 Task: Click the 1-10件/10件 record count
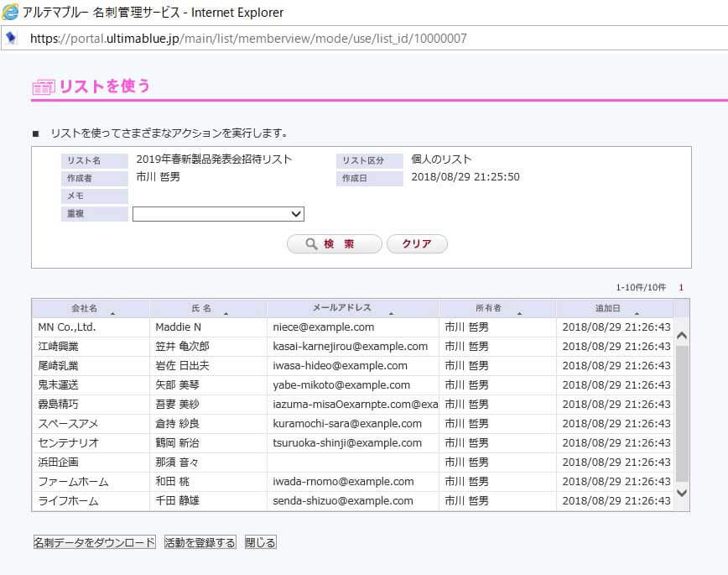click(641, 287)
